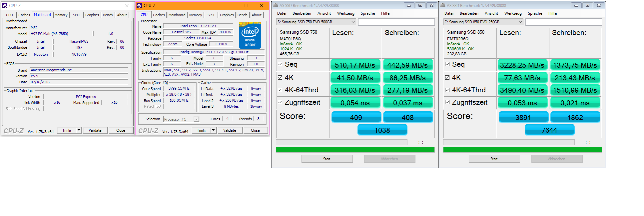This screenshot has width=644, height=216.
Task: Toggle 4K-64Thrd checkbox in Samsung SSD 850 window
Action: (447, 90)
